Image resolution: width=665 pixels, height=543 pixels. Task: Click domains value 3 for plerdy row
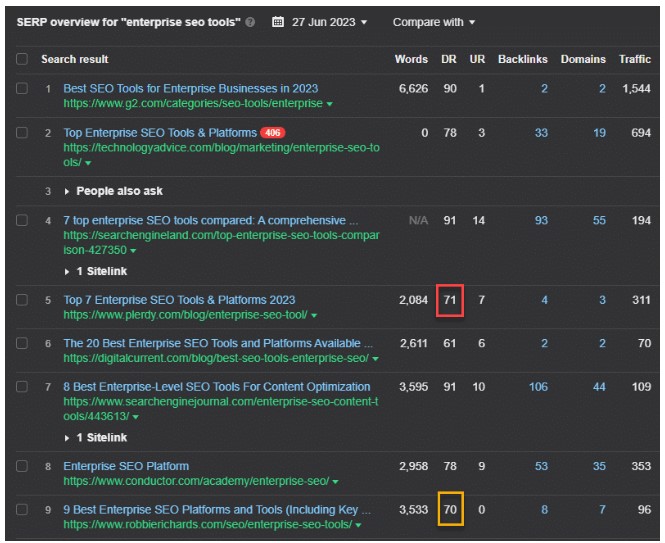pyautogui.click(x=603, y=300)
